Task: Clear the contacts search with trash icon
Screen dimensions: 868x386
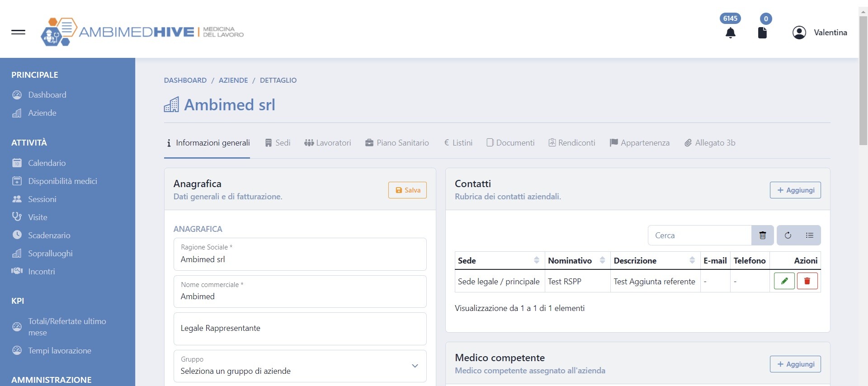Action: [x=763, y=235]
